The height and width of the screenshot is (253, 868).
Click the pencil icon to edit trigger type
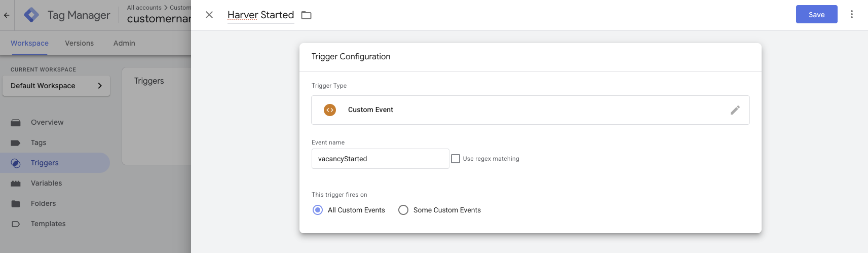735,110
